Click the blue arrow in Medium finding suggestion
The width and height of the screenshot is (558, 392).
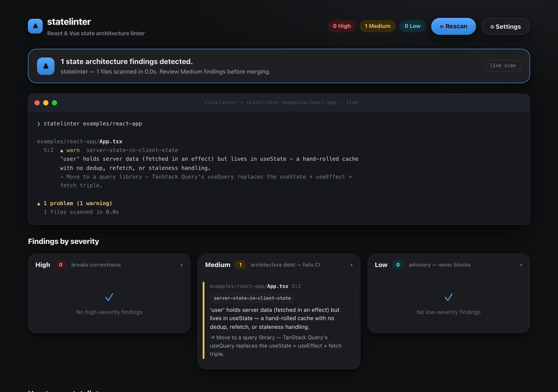212,337
